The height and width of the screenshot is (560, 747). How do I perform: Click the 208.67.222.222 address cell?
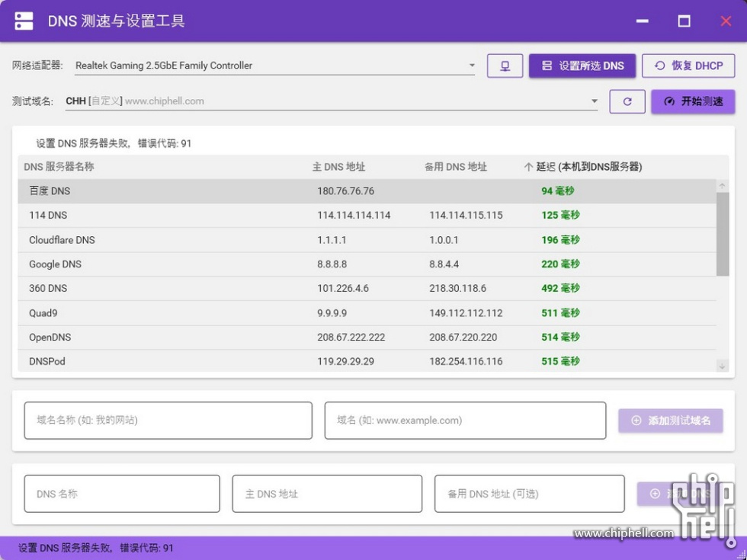351,338
